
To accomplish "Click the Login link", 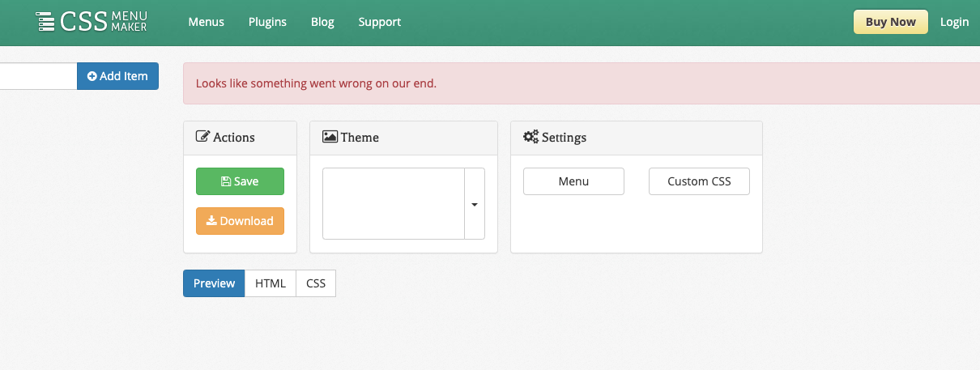I will pos(954,22).
